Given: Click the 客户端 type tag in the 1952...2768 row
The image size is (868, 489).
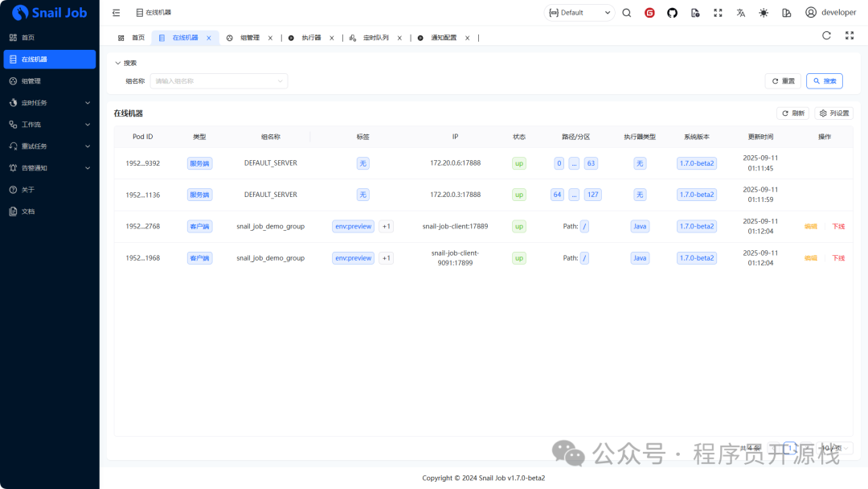Looking at the screenshot, I should [199, 227].
